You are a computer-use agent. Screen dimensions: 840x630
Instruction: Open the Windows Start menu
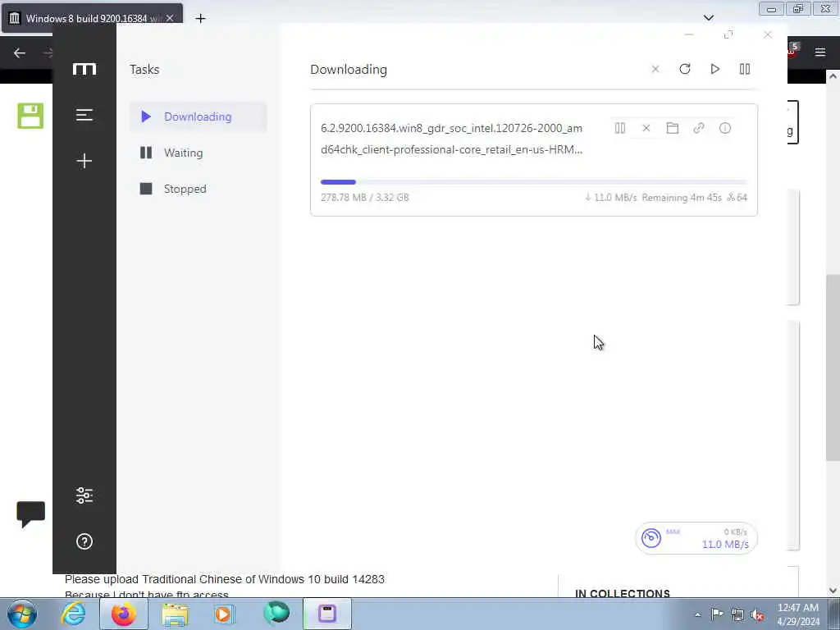[x=22, y=614]
